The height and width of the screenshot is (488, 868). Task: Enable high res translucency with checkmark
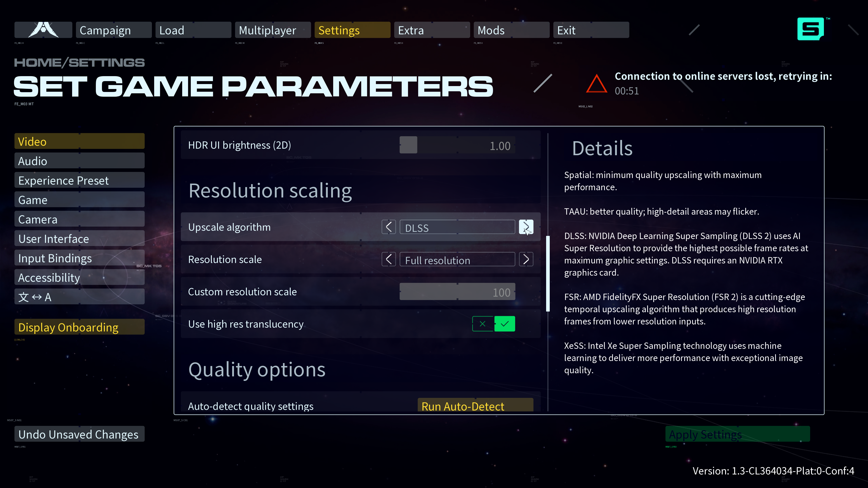[x=505, y=324]
